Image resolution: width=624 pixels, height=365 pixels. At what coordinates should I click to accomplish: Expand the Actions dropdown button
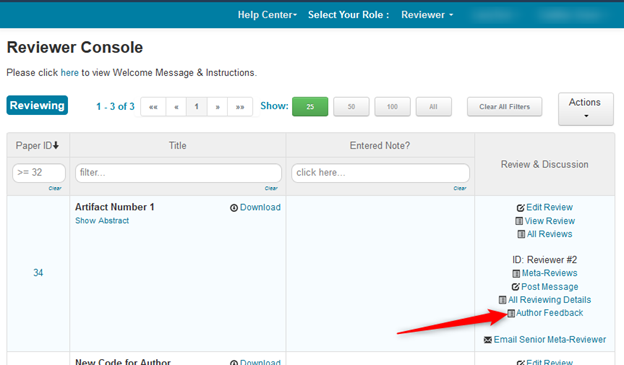coord(586,109)
